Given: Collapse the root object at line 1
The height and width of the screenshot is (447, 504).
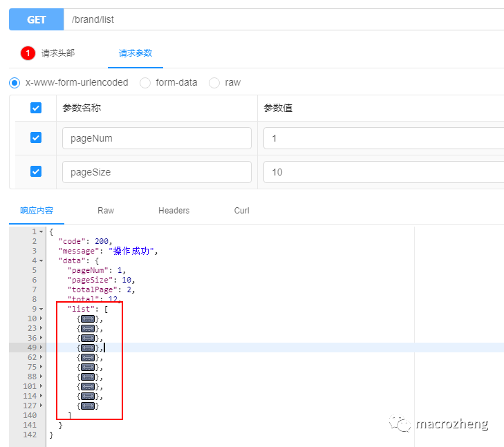Looking at the screenshot, I should tap(41, 231).
